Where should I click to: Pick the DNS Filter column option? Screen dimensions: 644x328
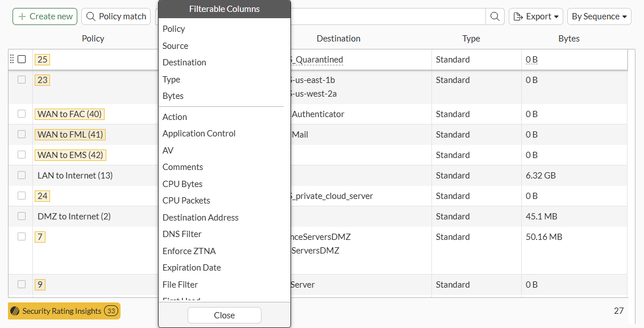(x=182, y=234)
